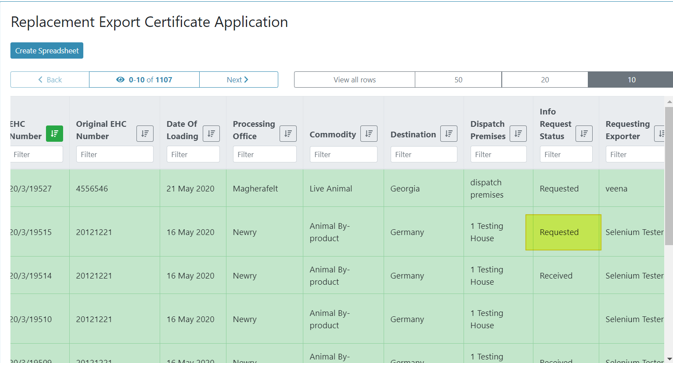Click Selenium Tester in the 20/3/19515 row
This screenshot has width=675, height=369.
click(x=635, y=232)
